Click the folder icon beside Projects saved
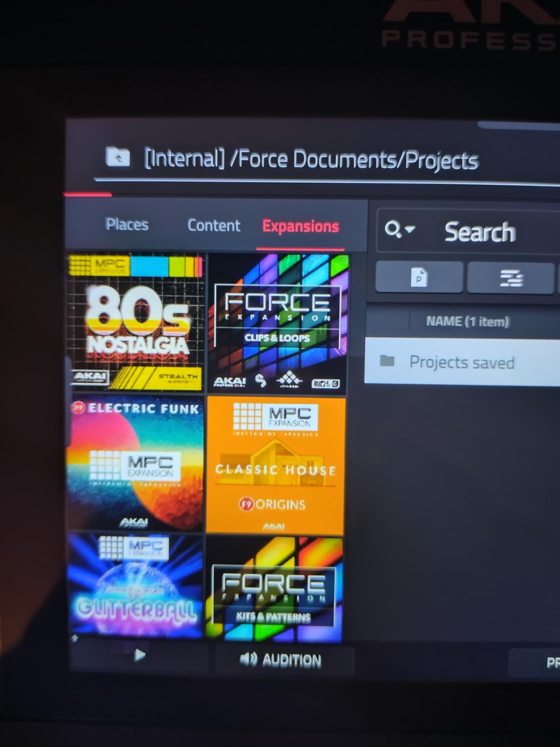Screen dimensions: 560x747 point(387,361)
